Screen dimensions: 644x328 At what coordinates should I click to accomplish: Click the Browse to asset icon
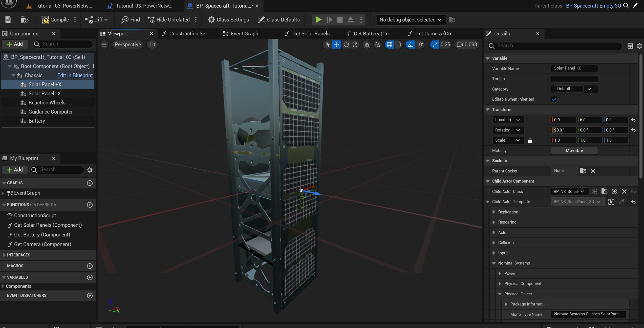point(25,20)
